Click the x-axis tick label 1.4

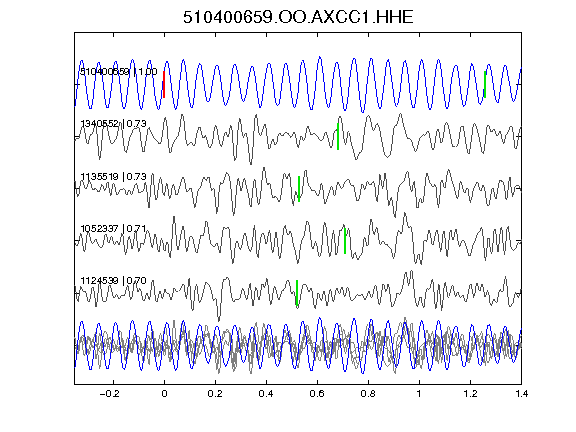pos(521,394)
